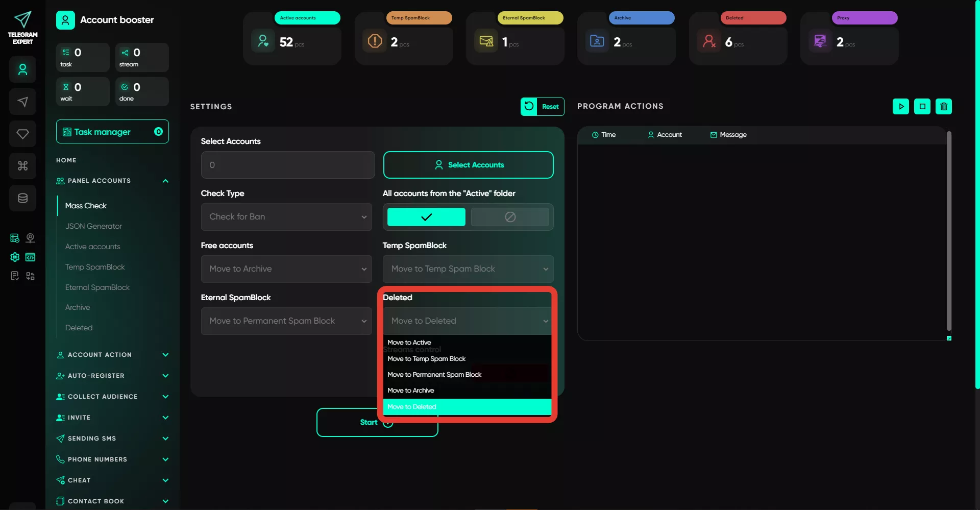Open Mass Check in sidebar
The image size is (980, 510).
[x=86, y=206]
